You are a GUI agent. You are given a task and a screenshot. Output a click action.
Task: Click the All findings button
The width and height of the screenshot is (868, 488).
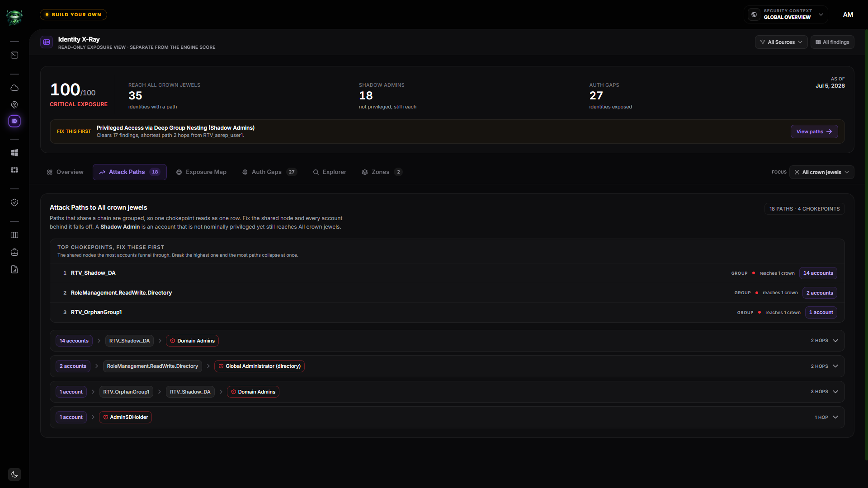pyautogui.click(x=832, y=42)
